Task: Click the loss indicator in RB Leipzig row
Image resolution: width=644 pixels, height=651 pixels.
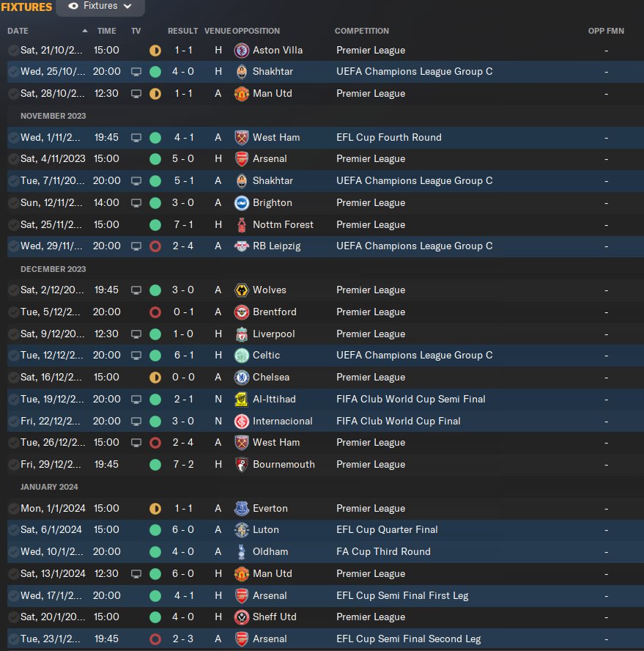Action: pos(155,246)
